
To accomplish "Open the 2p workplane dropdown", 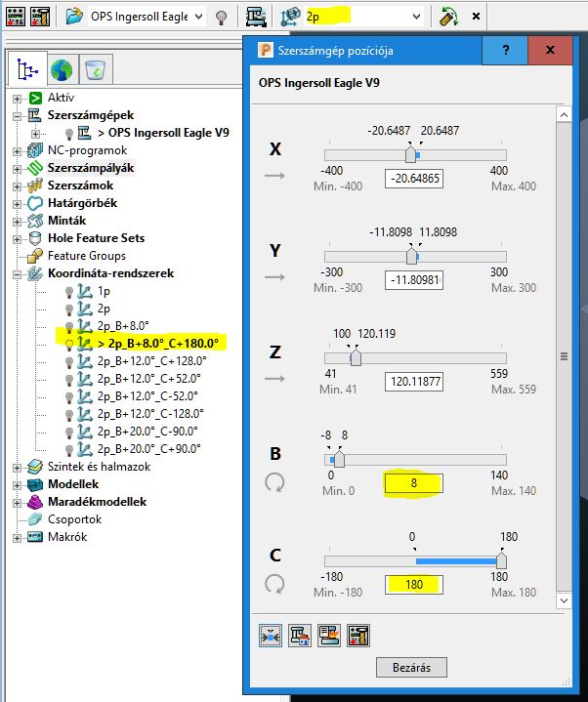I will pos(416,17).
